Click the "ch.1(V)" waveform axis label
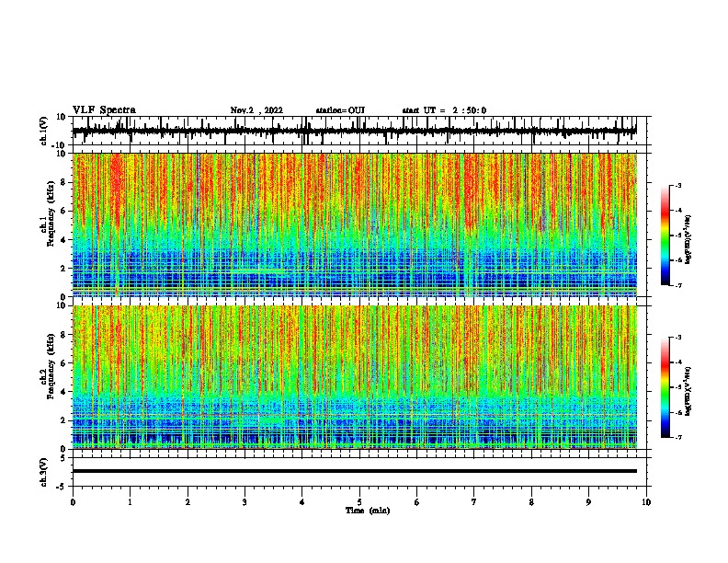Viewport: 728px width, 563px height. tap(44, 131)
